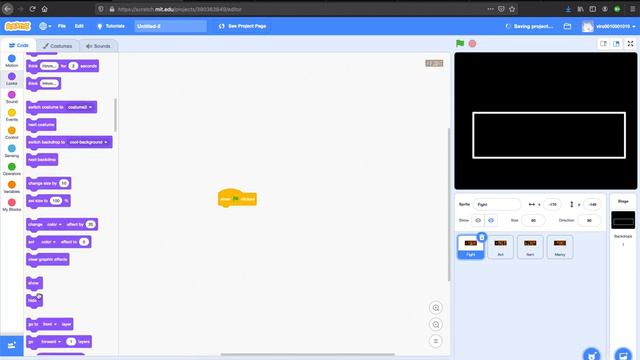
Task: Open the user account dropdown
Action: (x=609, y=26)
